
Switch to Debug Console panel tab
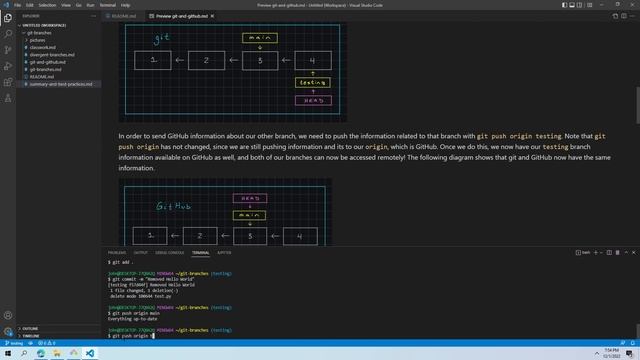(169, 253)
